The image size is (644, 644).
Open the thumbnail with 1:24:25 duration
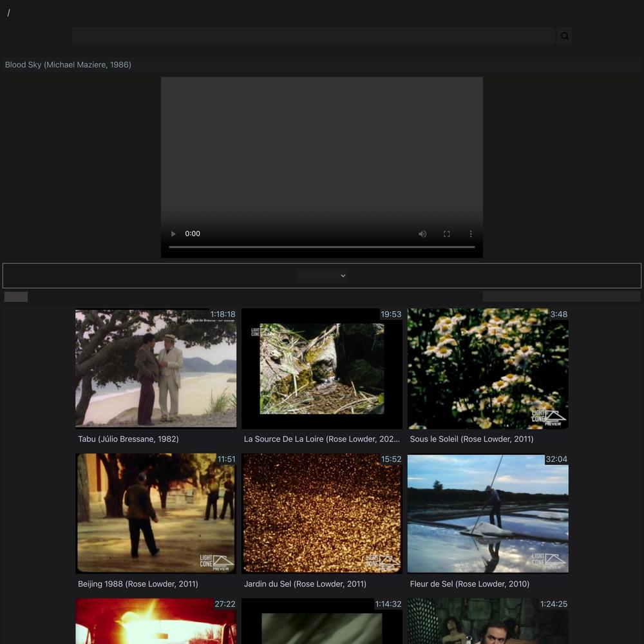click(x=488, y=621)
